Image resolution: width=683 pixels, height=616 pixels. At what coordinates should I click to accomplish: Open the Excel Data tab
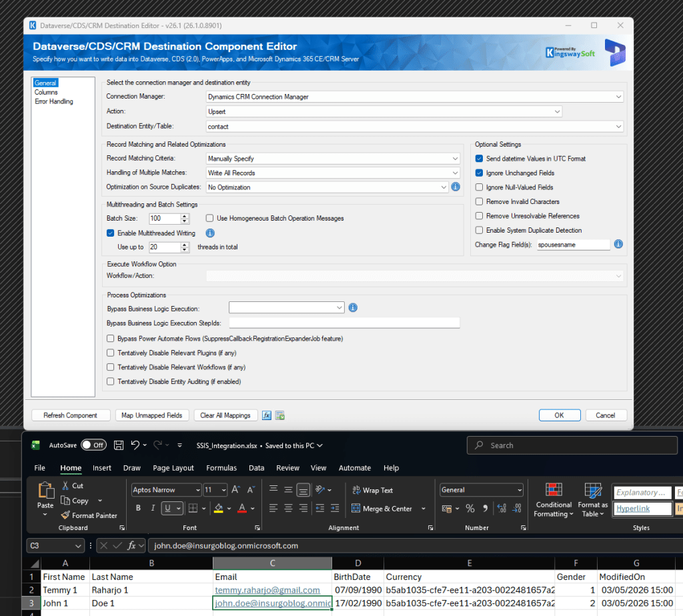(x=257, y=467)
